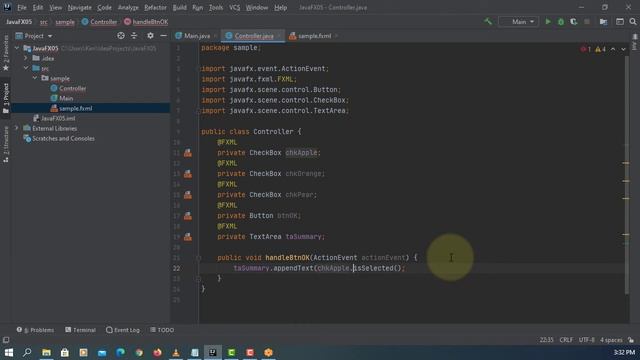Viewport: 640px width, 360px height.
Task: Open the Terminal tool window
Action: (x=80, y=330)
